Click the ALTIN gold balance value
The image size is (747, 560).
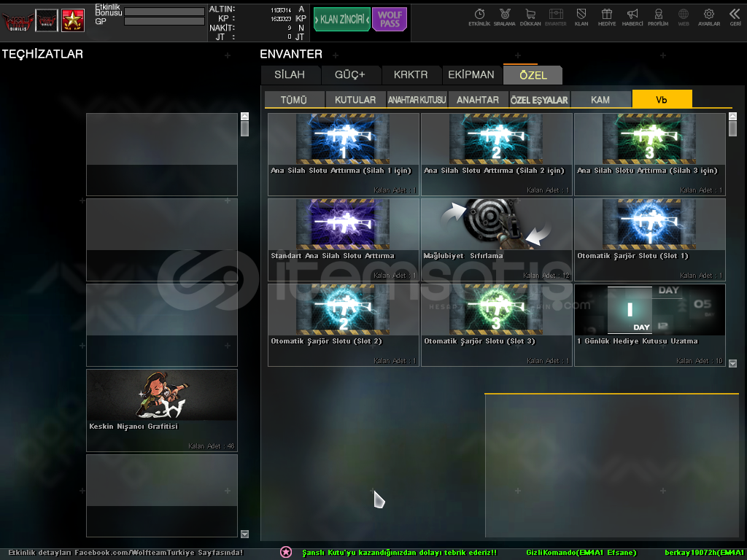point(281,10)
